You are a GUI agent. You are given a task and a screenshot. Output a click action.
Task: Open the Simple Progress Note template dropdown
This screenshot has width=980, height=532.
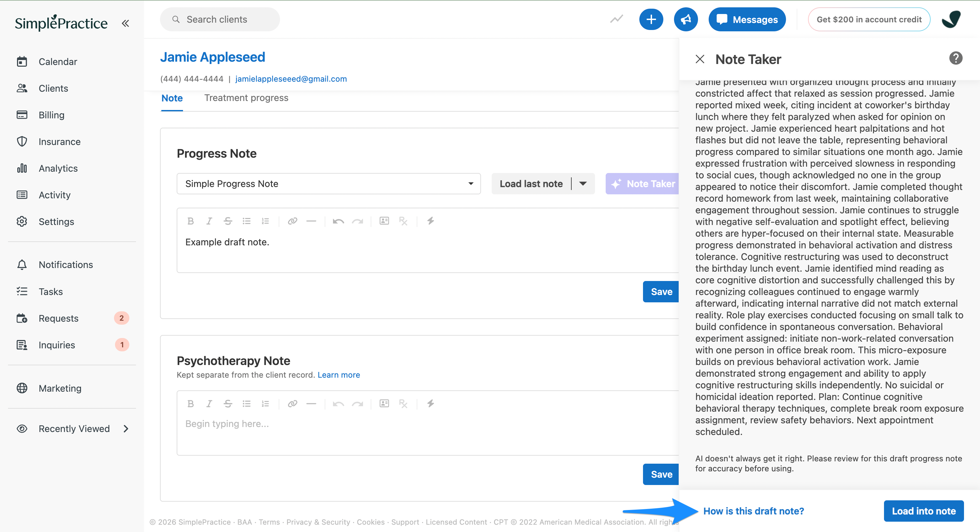329,184
